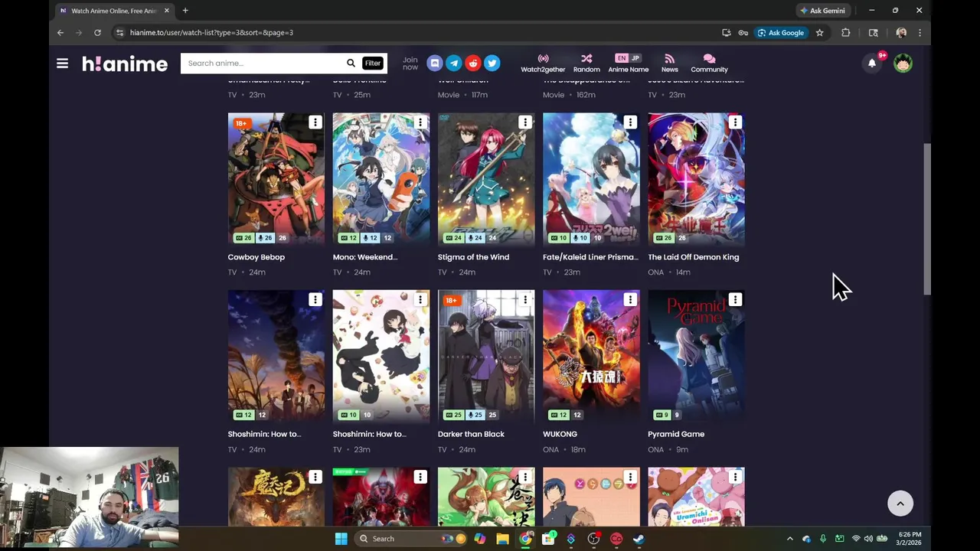Open options for first Shoshimin poster

click(315, 299)
